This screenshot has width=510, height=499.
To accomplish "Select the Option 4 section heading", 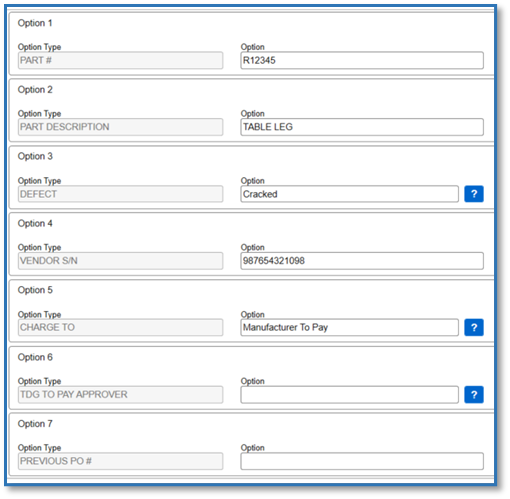I will (35, 223).
